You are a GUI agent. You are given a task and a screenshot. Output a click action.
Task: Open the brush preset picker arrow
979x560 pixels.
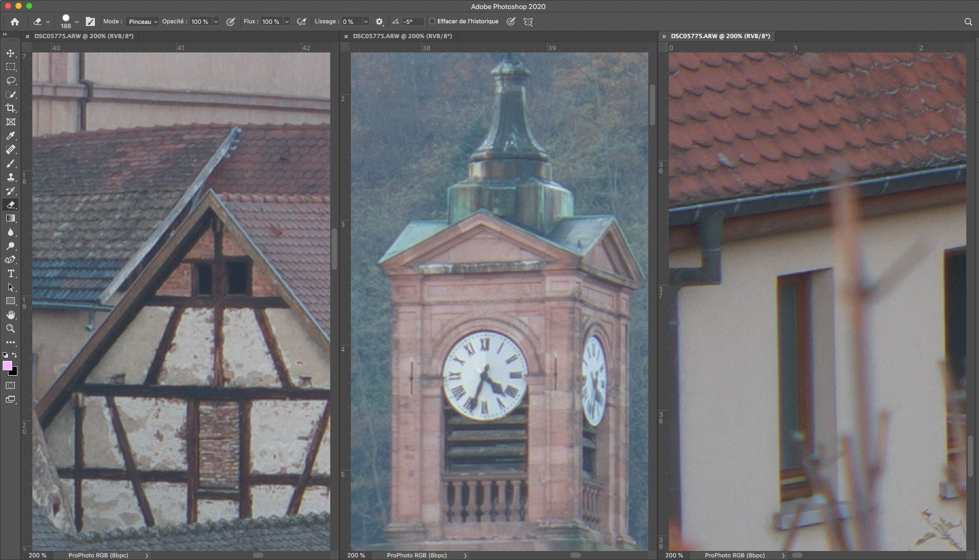pos(77,22)
